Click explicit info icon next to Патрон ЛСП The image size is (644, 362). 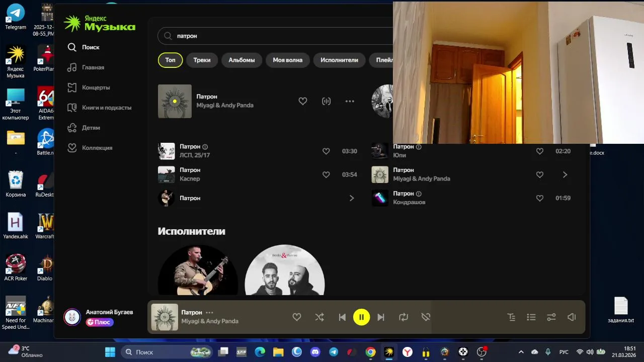(205, 147)
